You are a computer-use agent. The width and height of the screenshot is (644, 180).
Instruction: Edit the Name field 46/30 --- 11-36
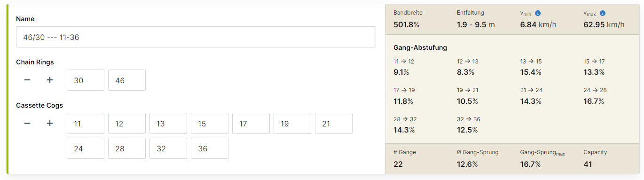(196, 37)
